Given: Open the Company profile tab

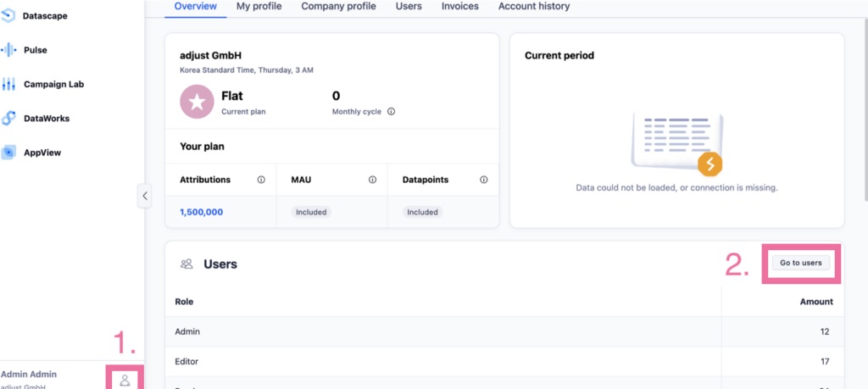Looking at the screenshot, I should [338, 7].
